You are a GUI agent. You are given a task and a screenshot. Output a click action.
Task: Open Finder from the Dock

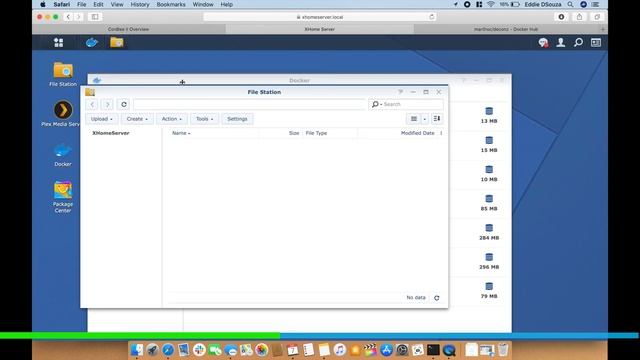click(x=137, y=350)
